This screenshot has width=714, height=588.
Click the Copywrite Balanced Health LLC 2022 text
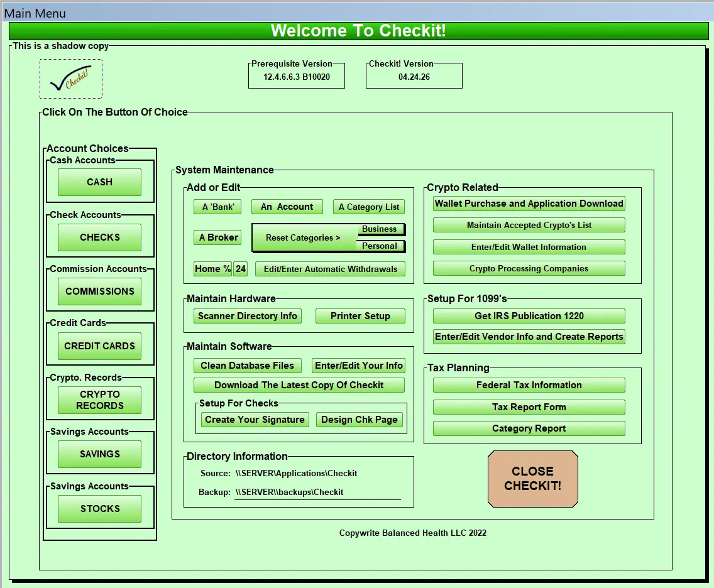[412, 533]
